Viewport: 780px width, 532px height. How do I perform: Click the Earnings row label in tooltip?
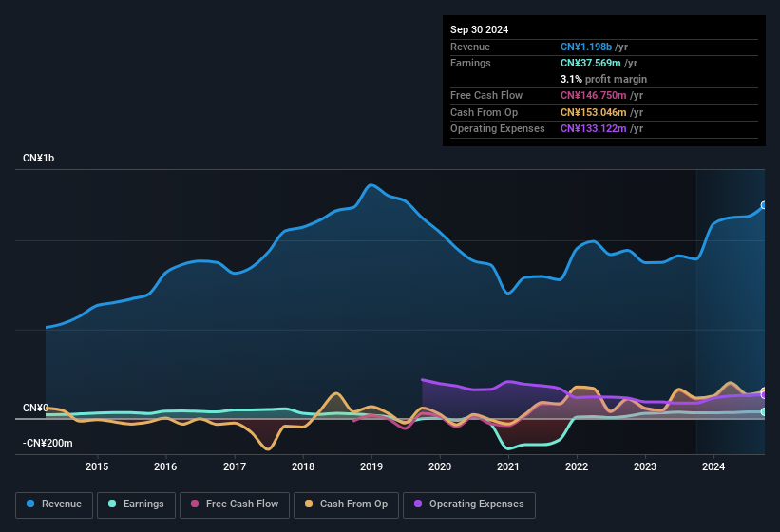470,63
